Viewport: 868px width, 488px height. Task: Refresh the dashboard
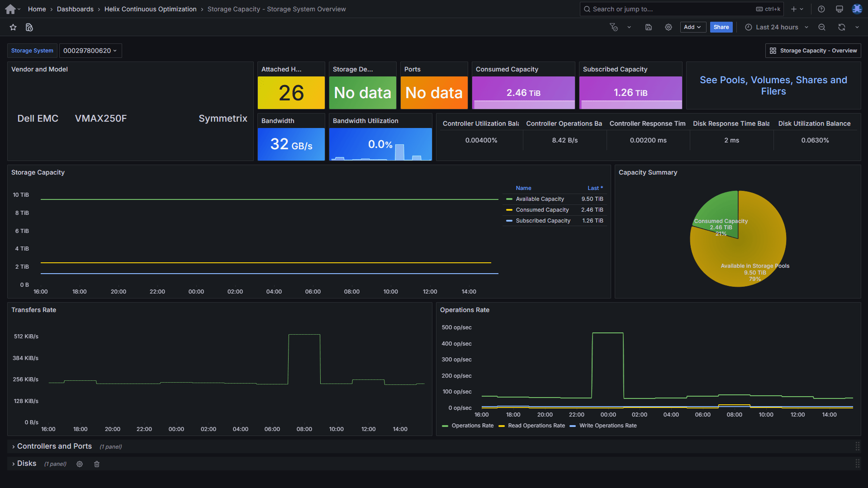pyautogui.click(x=841, y=27)
